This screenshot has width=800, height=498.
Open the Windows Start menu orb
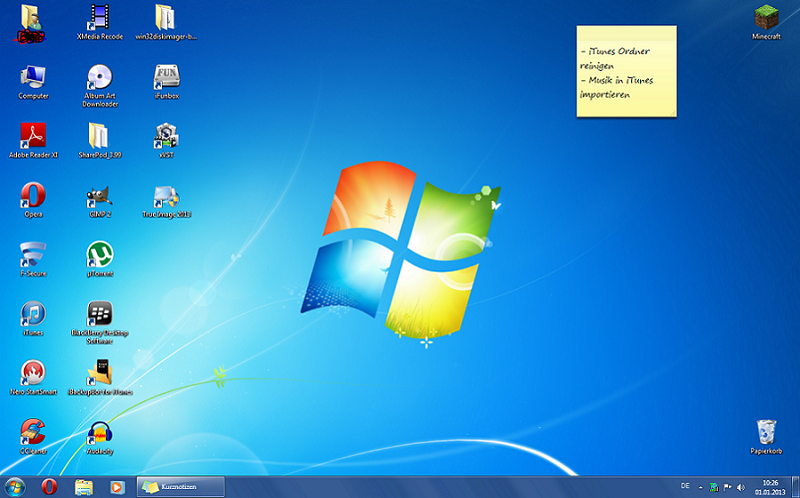14,487
